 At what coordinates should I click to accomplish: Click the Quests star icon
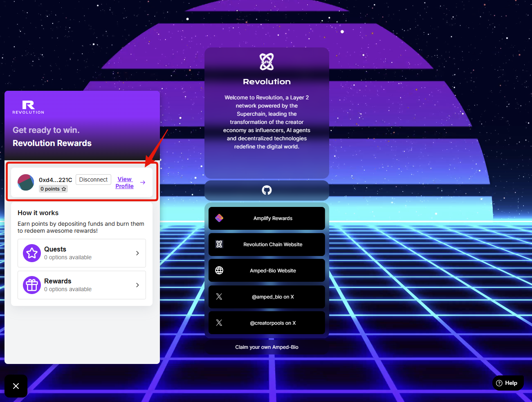pos(32,253)
